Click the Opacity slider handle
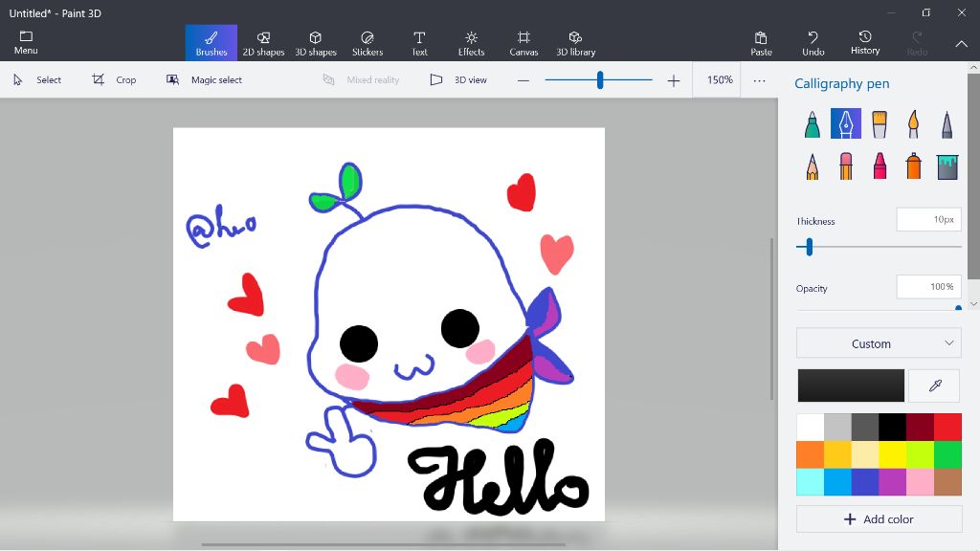980x551 pixels. click(x=958, y=309)
